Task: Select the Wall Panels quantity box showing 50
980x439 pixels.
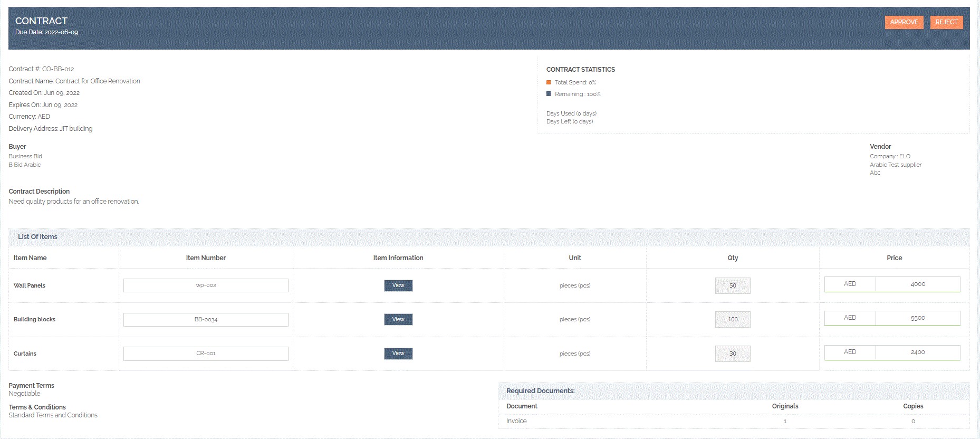Action: click(x=733, y=285)
